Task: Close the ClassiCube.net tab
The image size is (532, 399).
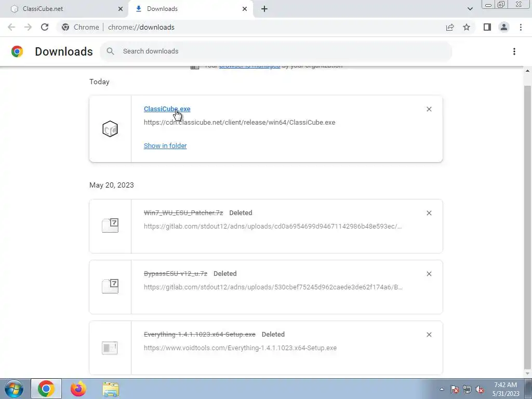Action: (120, 9)
